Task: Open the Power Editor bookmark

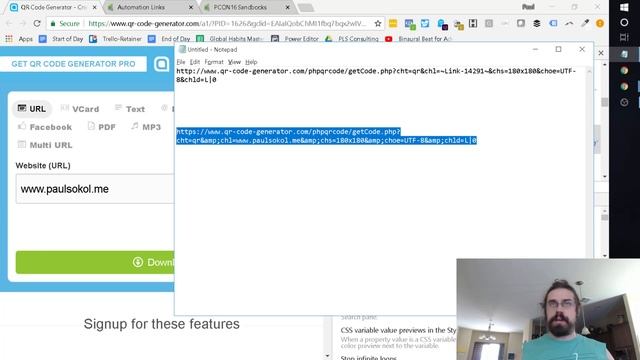Action: [296, 39]
